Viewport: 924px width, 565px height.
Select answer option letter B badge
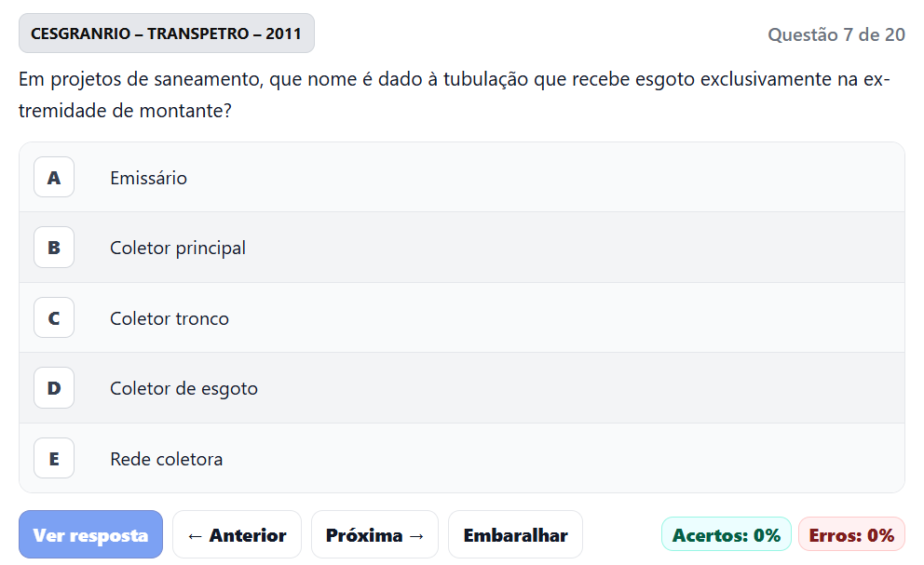tap(54, 248)
